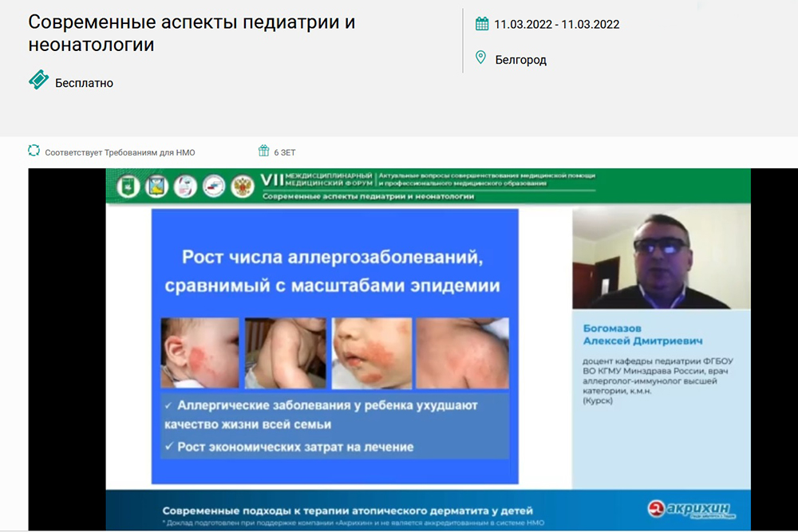The height and width of the screenshot is (532, 798).
Task: Click the blue and yellow crest emblem in video header
Action: click(x=156, y=187)
